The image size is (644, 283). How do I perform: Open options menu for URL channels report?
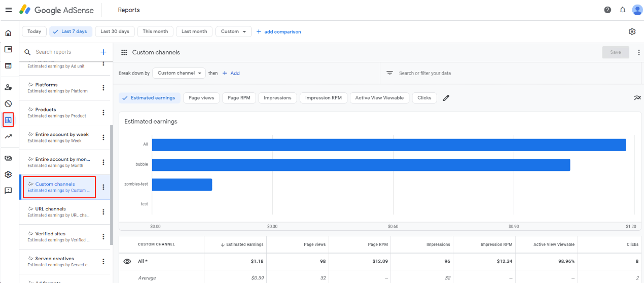tap(103, 212)
